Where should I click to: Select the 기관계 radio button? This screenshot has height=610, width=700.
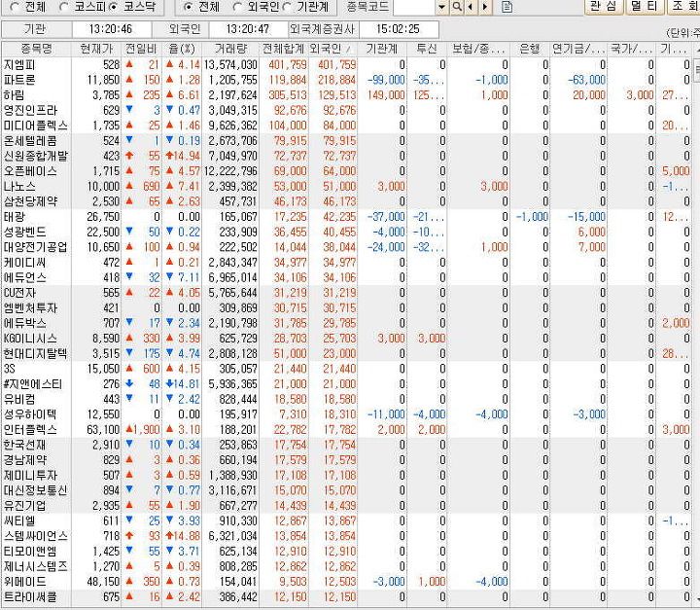pos(288,7)
